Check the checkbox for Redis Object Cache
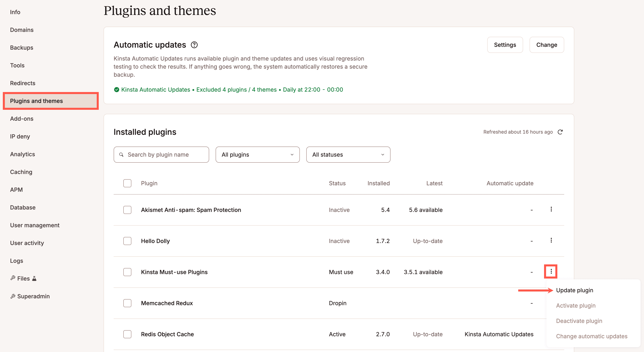Viewport: 644px width, 352px height. pyautogui.click(x=127, y=334)
